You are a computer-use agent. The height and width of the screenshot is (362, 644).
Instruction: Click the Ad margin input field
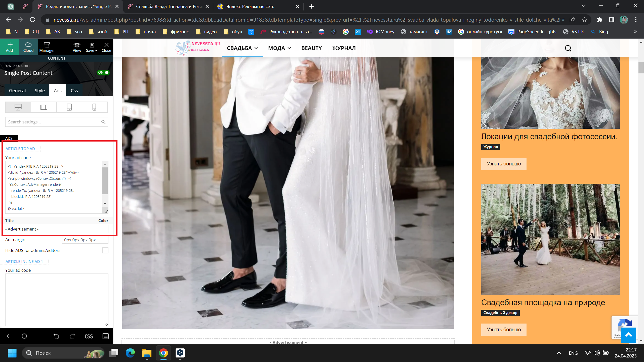[x=85, y=240]
